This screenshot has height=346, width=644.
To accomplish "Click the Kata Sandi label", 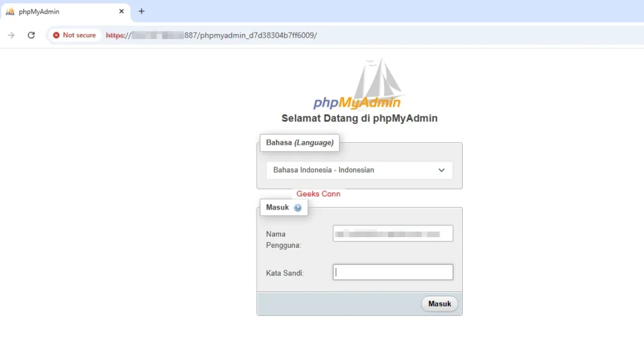I will (285, 273).
